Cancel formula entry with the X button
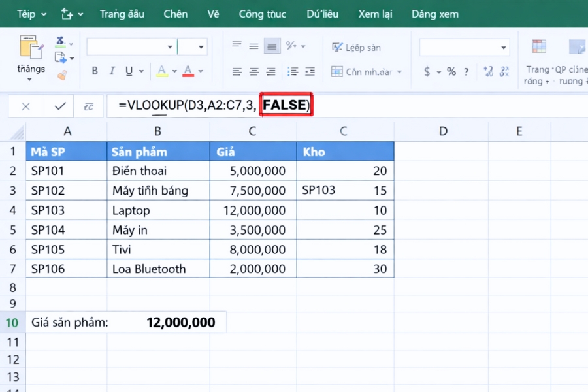Screen dimensions: 588x392 tap(25, 106)
